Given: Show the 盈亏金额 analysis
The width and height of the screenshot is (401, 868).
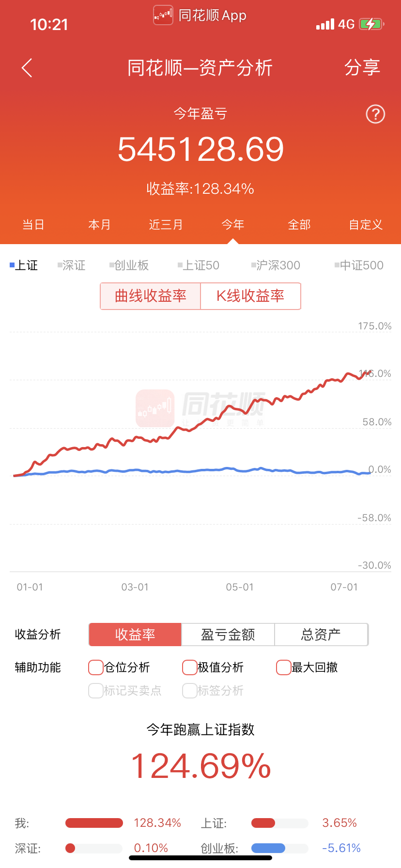Looking at the screenshot, I should [x=228, y=635].
